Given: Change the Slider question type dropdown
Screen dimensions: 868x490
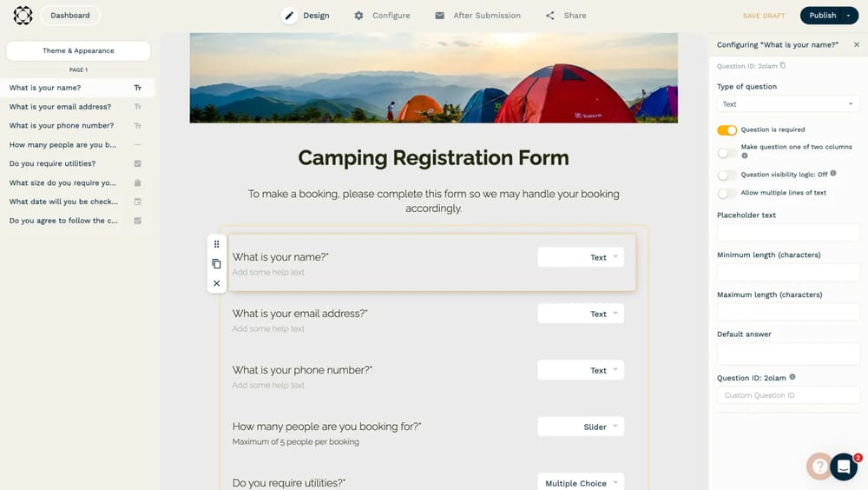Looking at the screenshot, I should 581,427.
